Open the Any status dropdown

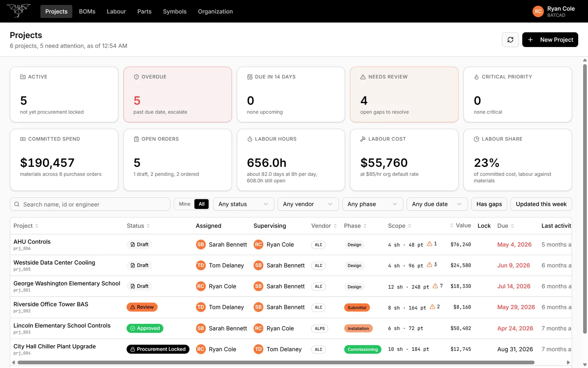(243, 204)
